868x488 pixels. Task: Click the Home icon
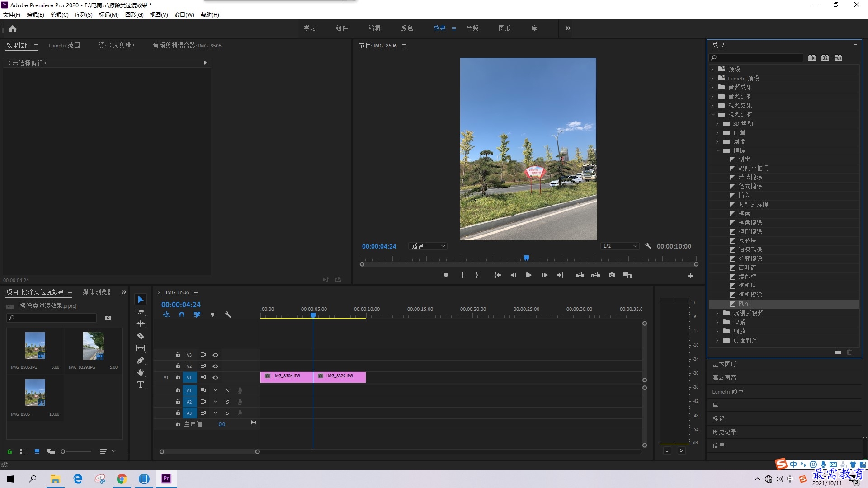point(13,28)
